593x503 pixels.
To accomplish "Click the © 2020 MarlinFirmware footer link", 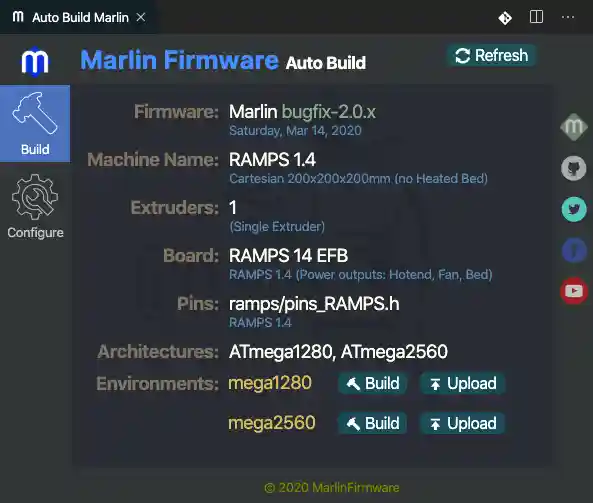I will [x=332, y=488].
